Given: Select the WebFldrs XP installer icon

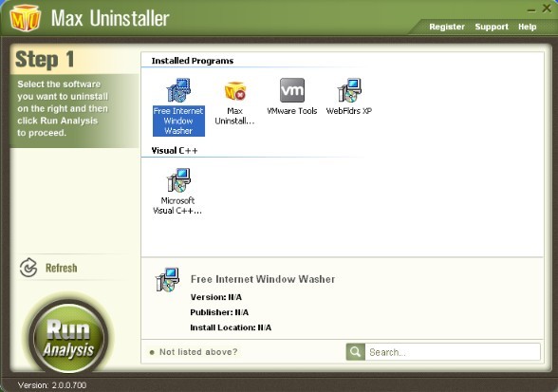Looking at the screenshot, I should (349, 90).
